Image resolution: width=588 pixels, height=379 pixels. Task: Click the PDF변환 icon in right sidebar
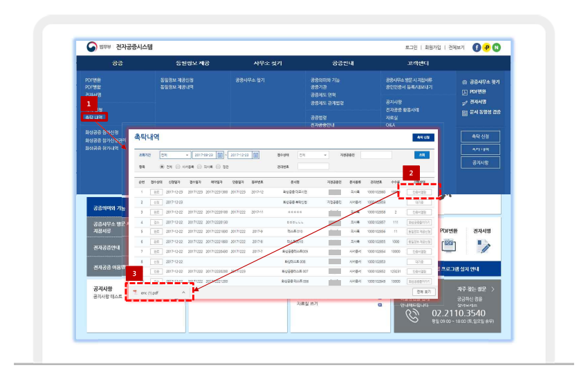(465, 91)
